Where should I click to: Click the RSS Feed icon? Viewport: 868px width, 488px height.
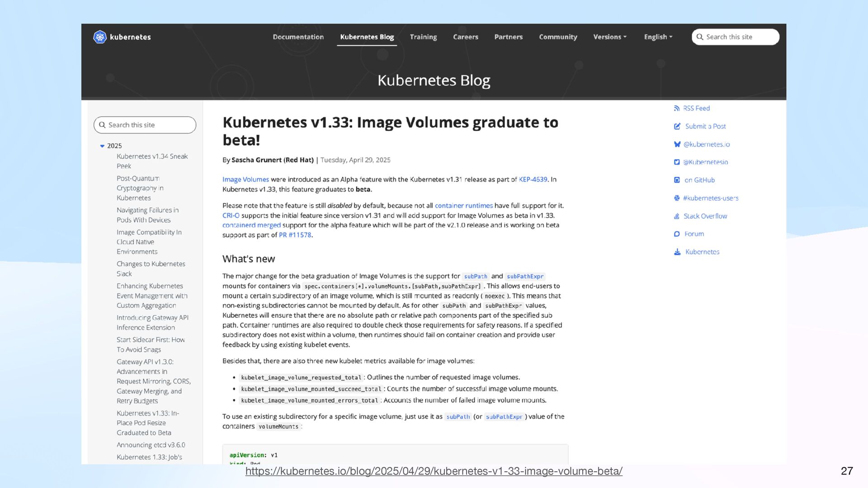click(677, 108)
